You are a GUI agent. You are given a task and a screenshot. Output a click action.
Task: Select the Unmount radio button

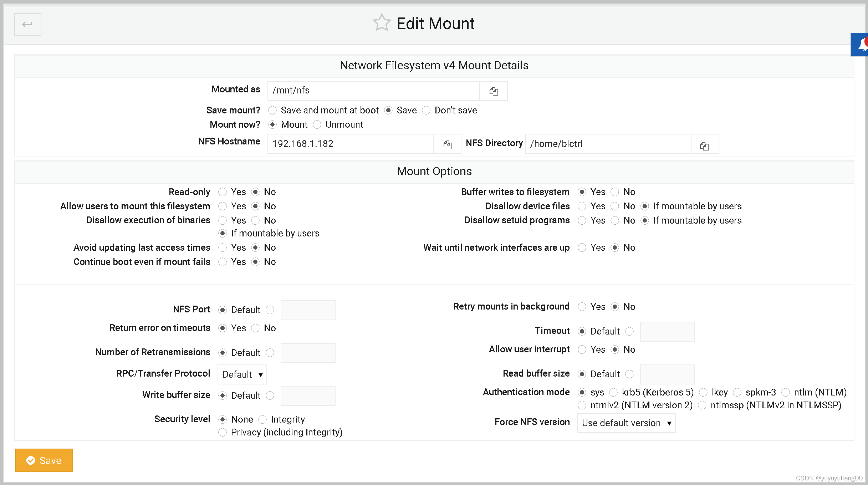(317, 124)
